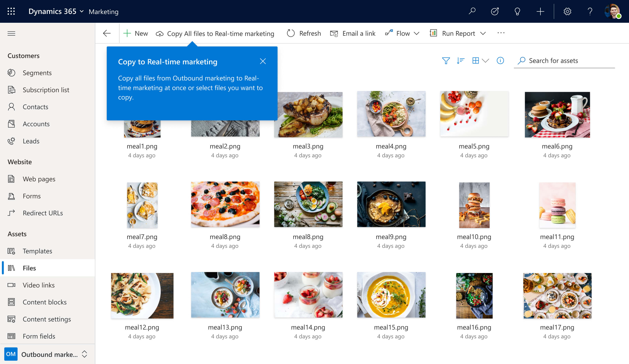Expand the grid view options chevron
The width and height of the screenshot is (629, 364).
coord(486,60)
